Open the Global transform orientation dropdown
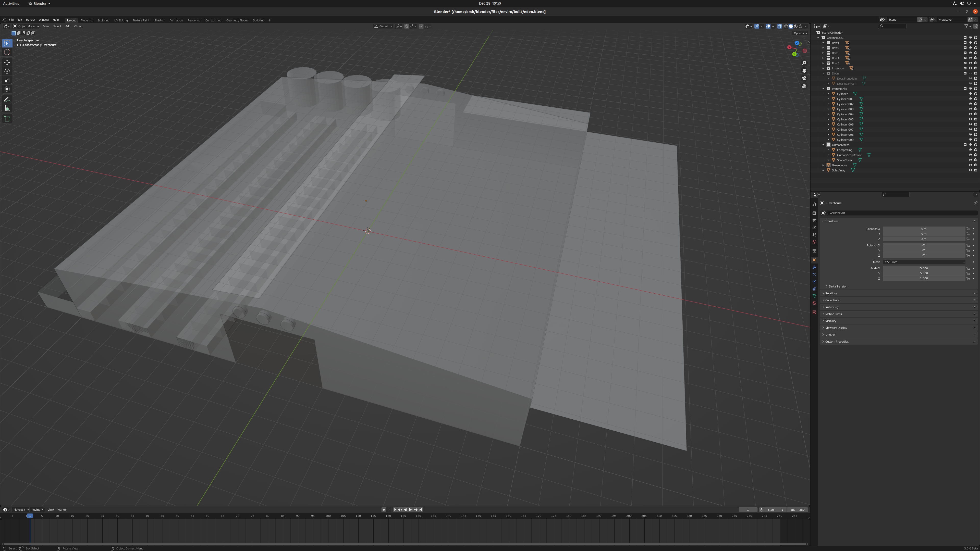Screen dimensions: 980x551 click(383, 26)
